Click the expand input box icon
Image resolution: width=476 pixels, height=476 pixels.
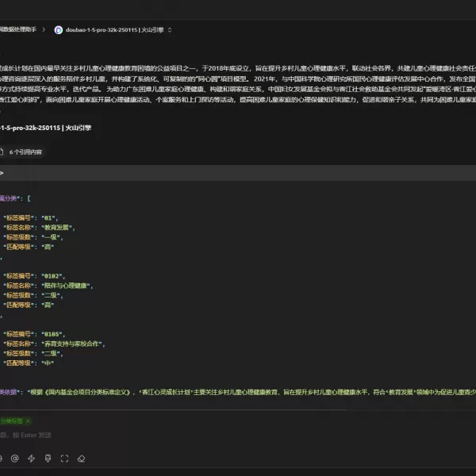[x=64, y=458]
